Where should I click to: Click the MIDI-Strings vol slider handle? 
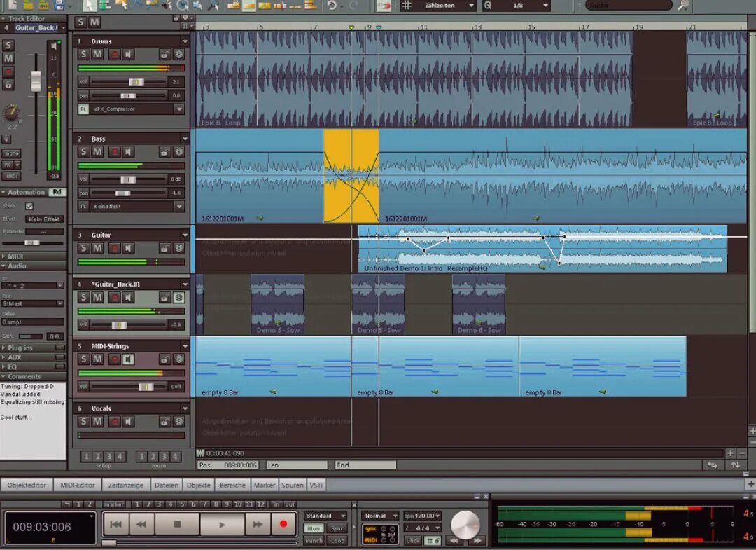146,387
